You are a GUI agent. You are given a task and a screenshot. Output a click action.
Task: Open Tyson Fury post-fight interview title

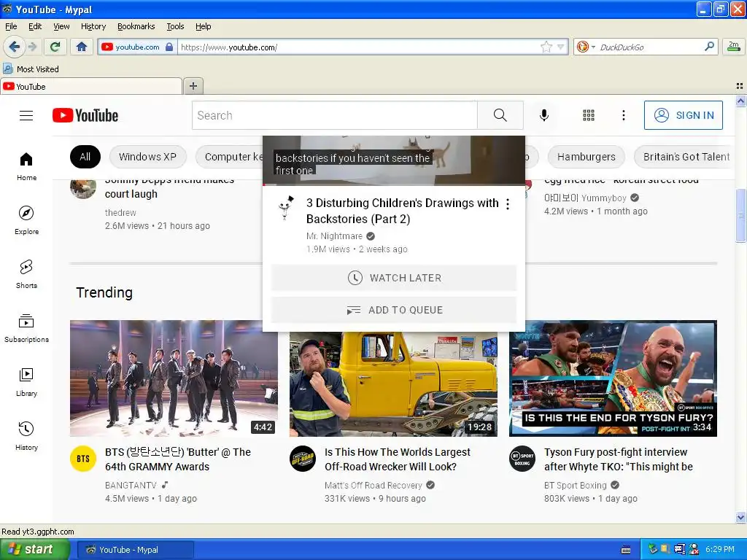(x=619, y=459)
